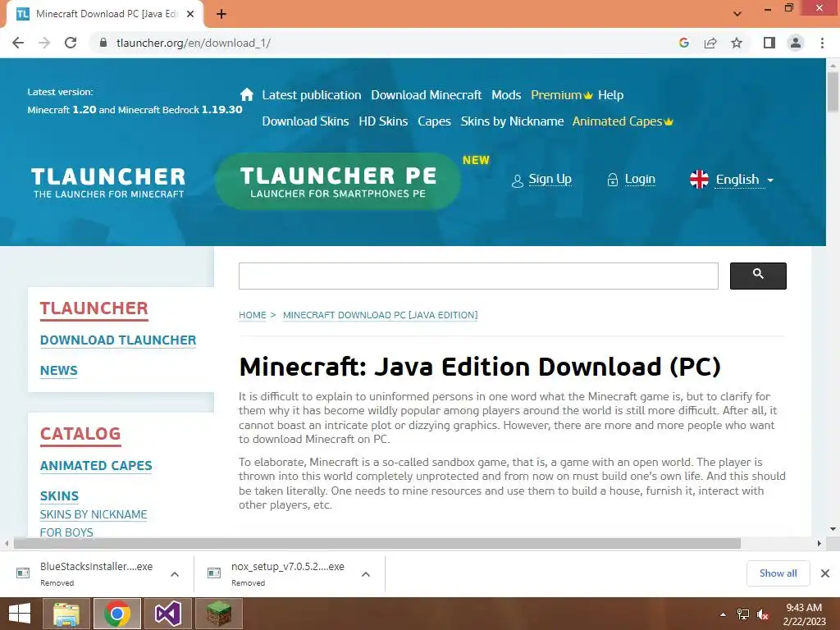Expand BlueStacksInstaller download options chevron
This screenshot has width=840, height=630.
(x=175, y=574)
